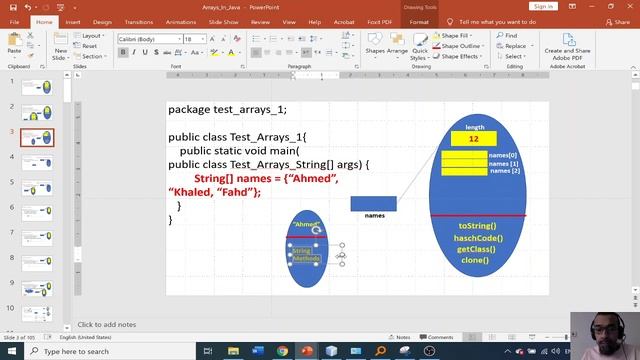
Task: Toggle Underline formatting
Action: point(145,52)
